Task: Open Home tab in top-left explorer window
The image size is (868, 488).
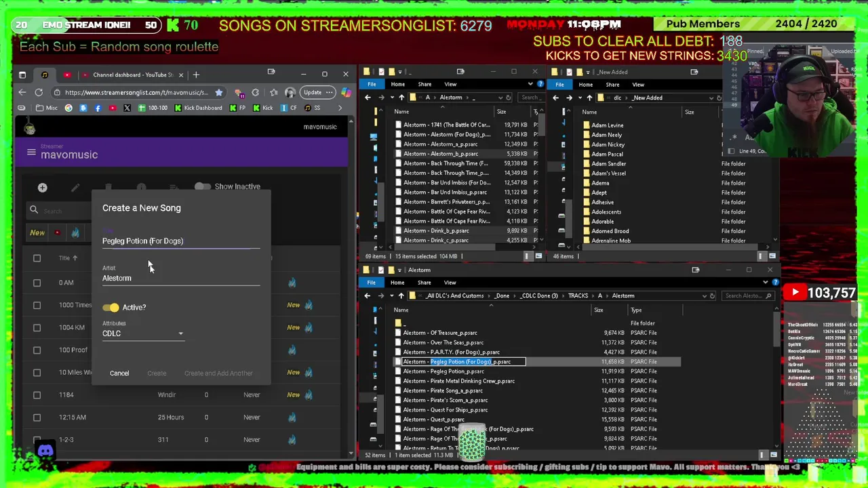Action: (x=397, y=84)
